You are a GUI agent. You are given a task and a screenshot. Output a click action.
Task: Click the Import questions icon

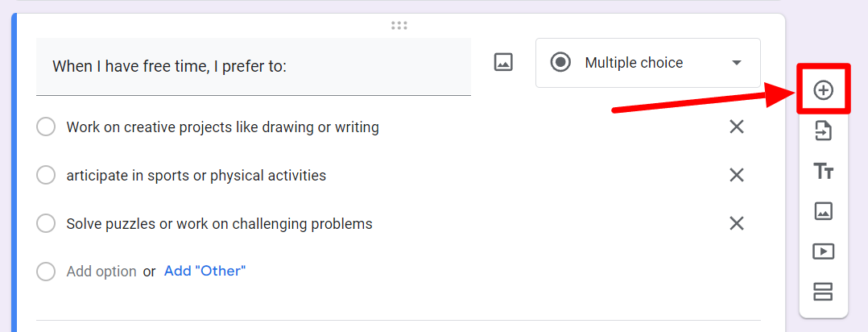[x=823, y=131]
